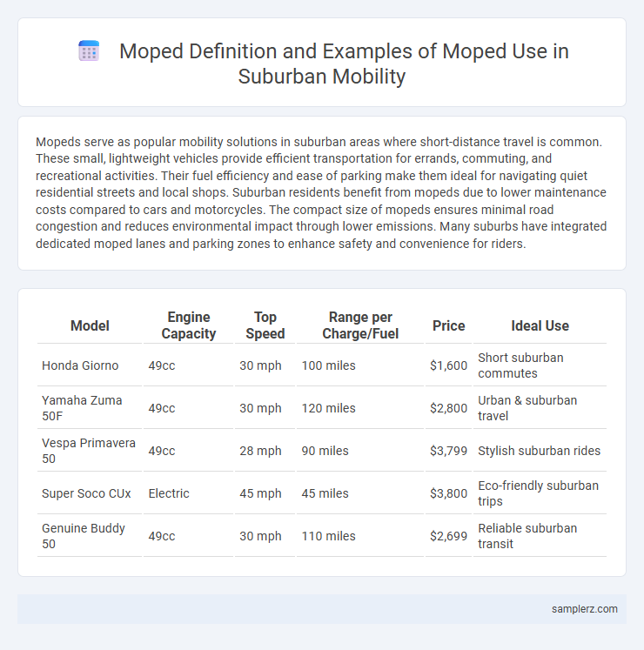The width and height of the screenshot is (644, 650).
Task: Click the Electric engine capacity cell
Action: coord(189,493)
